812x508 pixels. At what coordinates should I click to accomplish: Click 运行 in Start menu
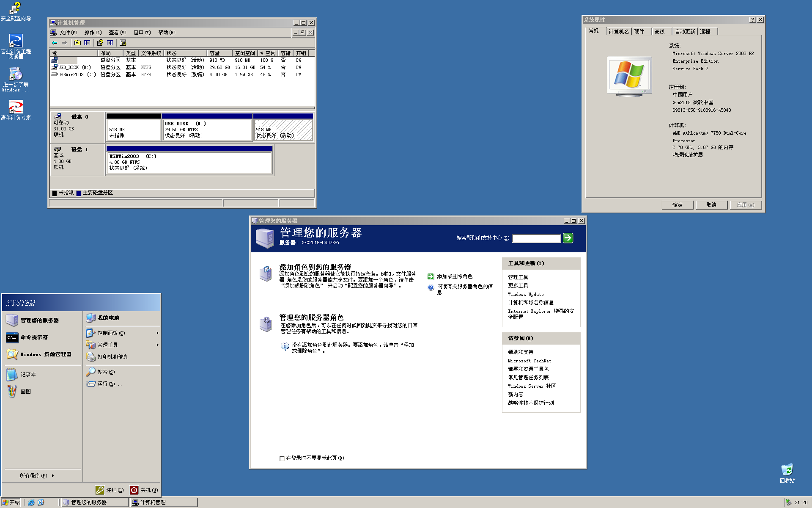click(122, 384)
